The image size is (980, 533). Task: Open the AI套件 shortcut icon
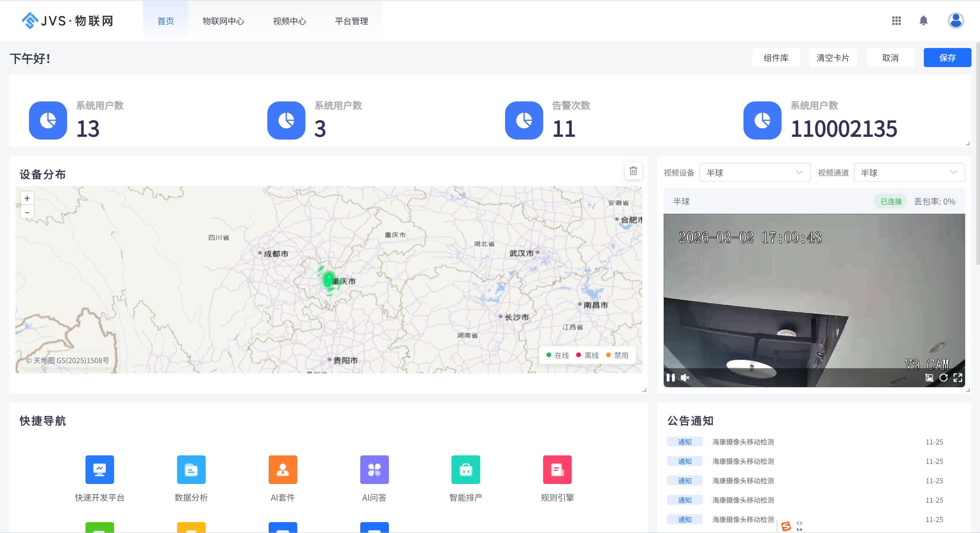pos(283,469)
